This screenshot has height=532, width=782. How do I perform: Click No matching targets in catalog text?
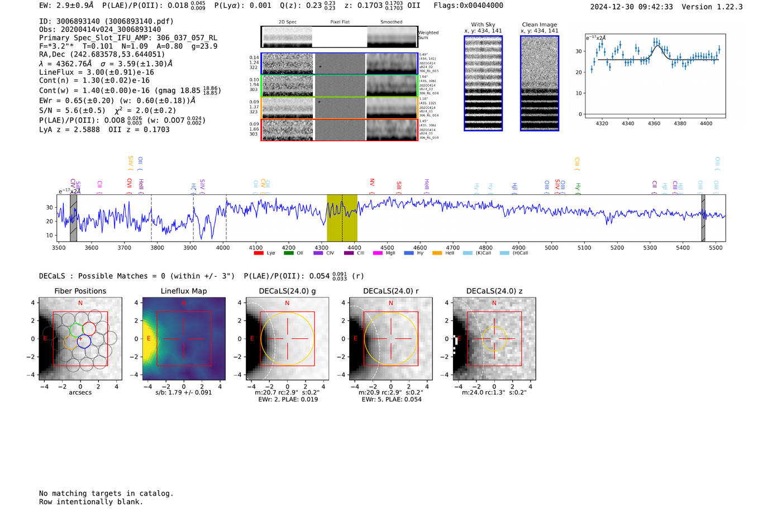point(106,493)
